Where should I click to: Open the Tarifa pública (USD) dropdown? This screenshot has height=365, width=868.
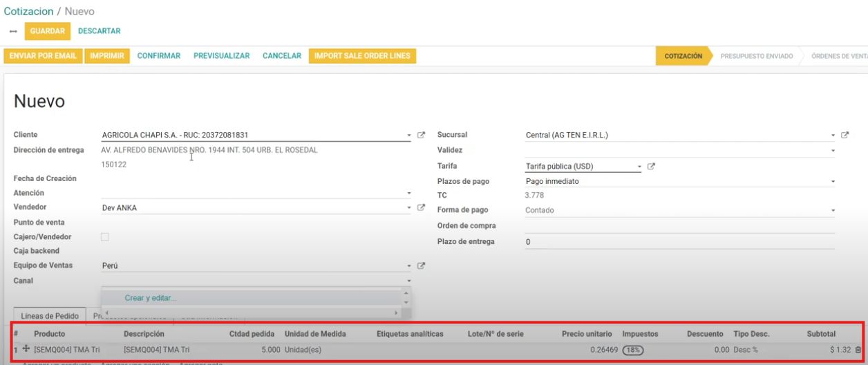click(x=639, y=167)
